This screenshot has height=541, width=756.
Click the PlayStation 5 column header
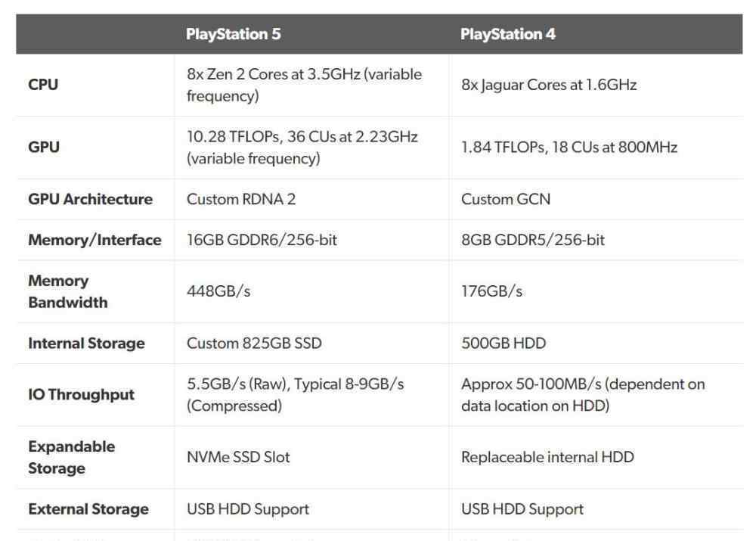[234, 34]
